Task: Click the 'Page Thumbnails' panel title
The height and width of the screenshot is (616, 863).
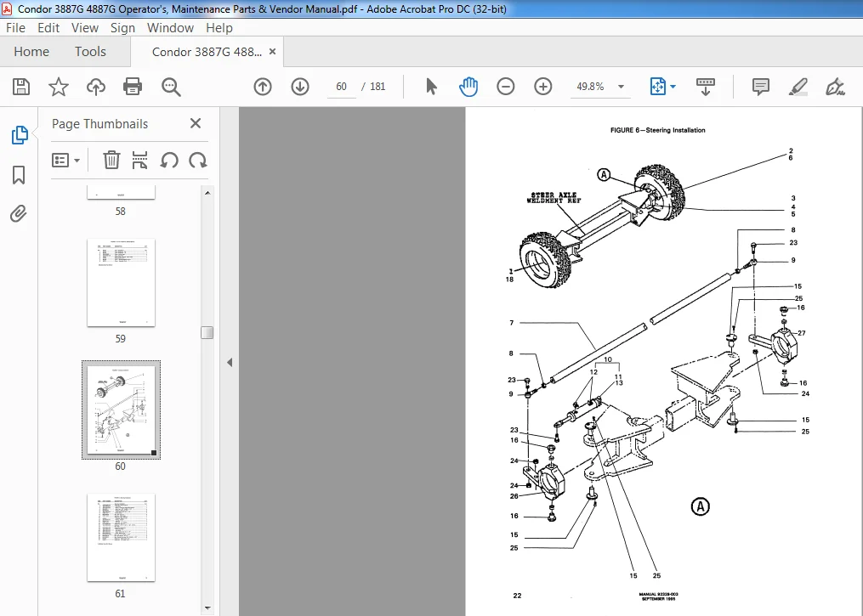Action: click(x=99, y=124)
